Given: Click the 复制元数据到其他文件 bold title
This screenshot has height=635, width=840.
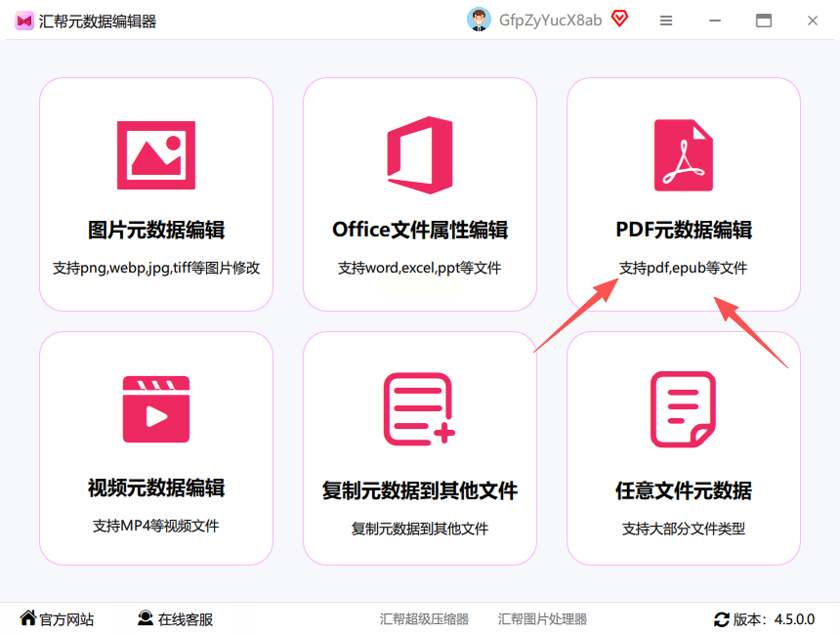Looking at the screenshot, I should (419, 490).
